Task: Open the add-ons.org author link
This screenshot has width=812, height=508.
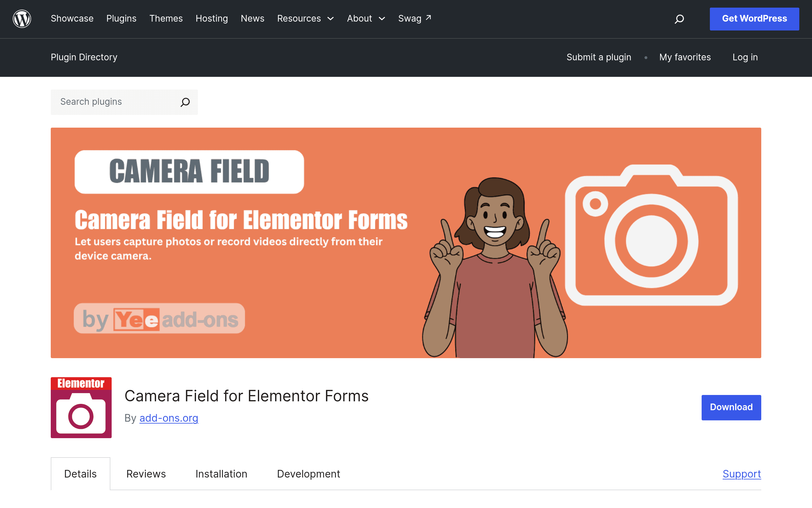Action: (169, 418)
